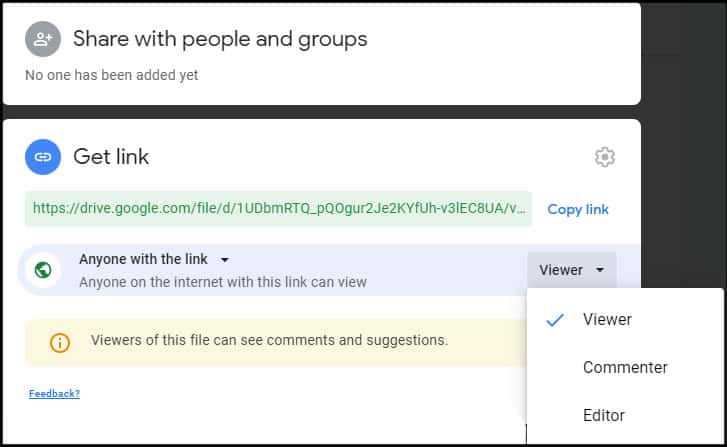Click the blue Get link icon
The height and width of the screenshot is (447, 727).
click(43, 157)
